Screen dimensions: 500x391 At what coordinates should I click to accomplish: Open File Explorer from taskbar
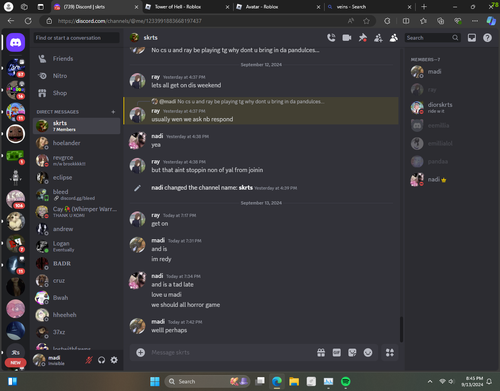[x=294, y=381]
